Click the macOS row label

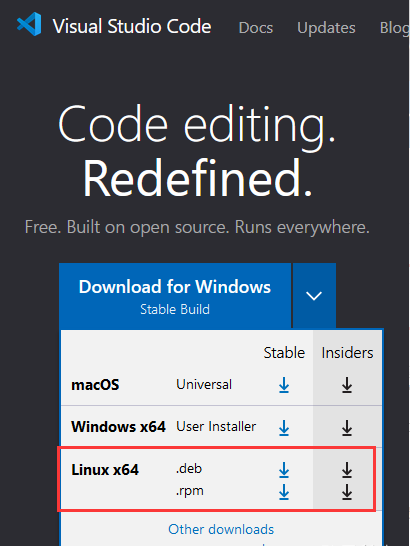click(95, 385)
